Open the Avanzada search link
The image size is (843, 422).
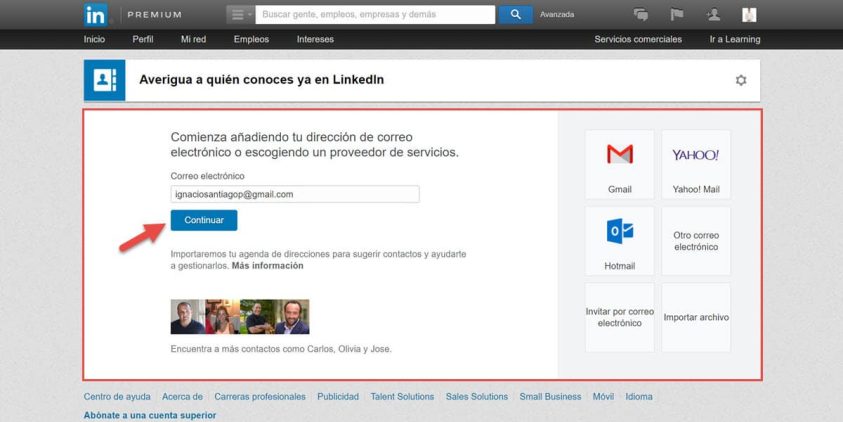[x=557, y=15]
